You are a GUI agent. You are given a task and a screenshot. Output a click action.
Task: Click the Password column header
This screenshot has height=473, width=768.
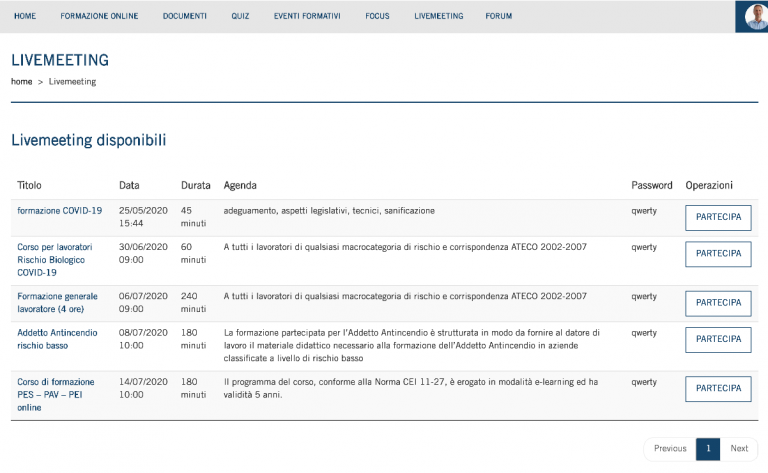point(651,186)
